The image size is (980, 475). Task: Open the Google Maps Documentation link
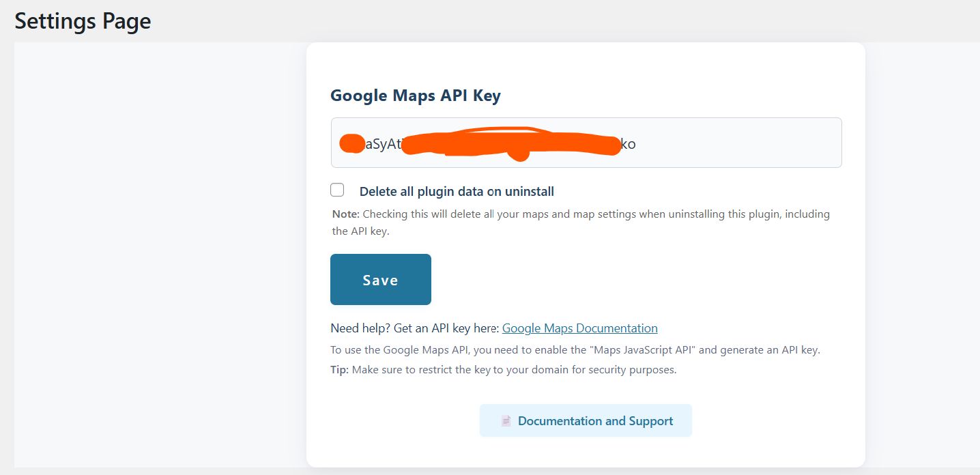coord(579,328)
